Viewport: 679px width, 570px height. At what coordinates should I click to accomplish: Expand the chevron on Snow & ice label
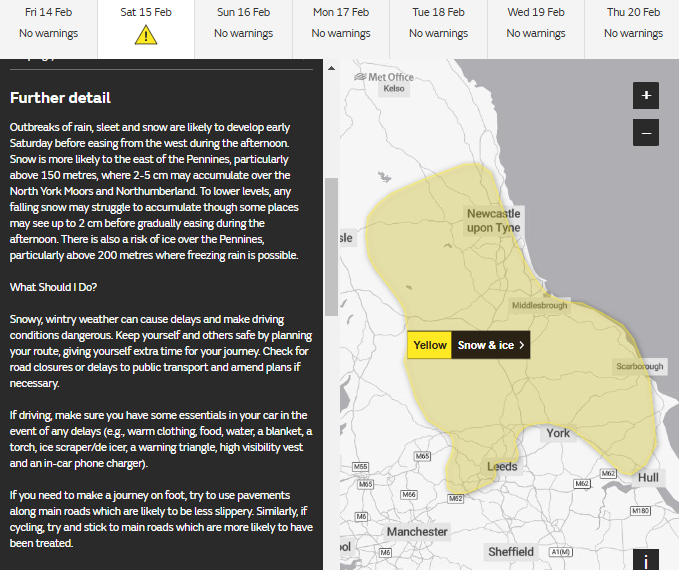(522, 345)
